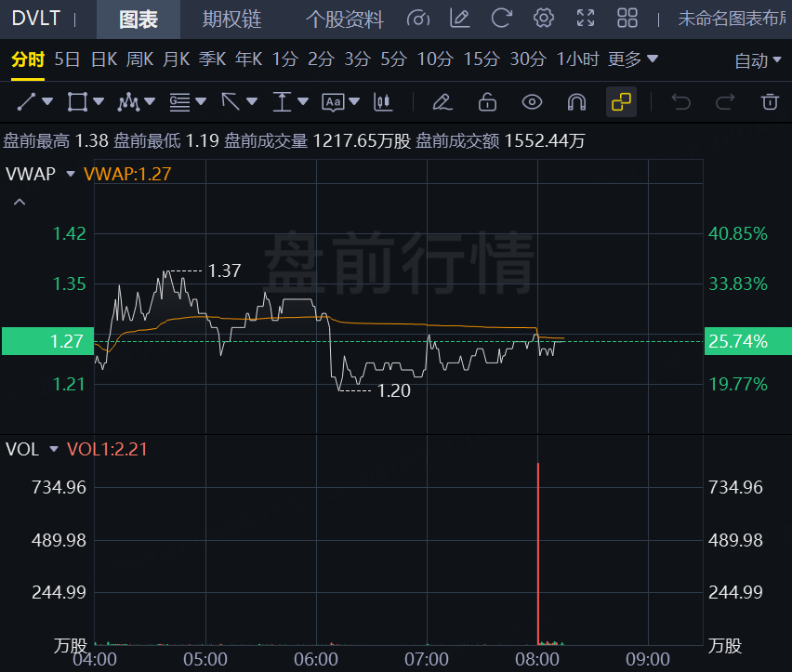Click VOL1:2.21 indicator value

tap(107, 449)
